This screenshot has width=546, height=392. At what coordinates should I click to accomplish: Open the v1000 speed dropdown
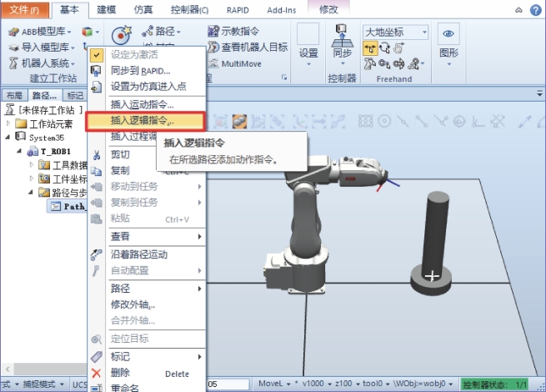317,384
